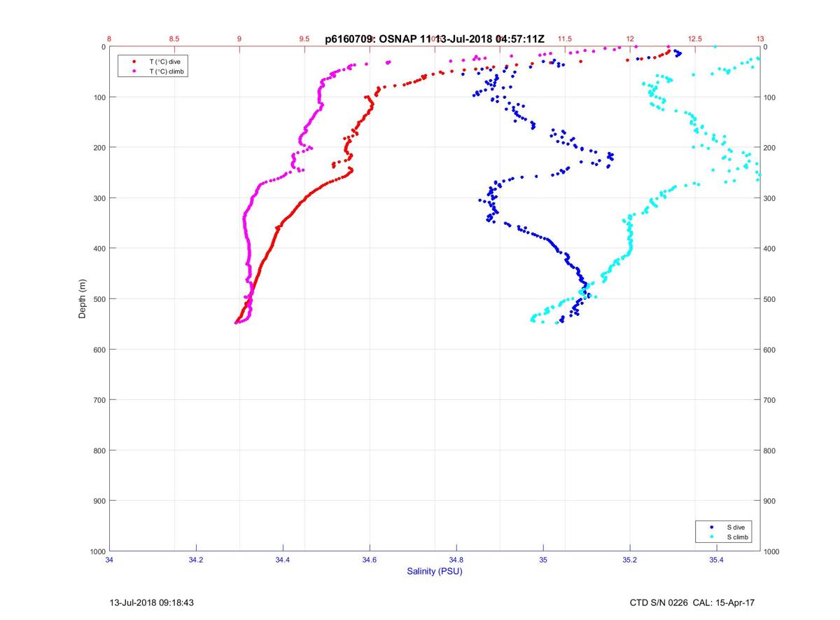The height and width of the screenshot is (620, 840).
Task: Click the 'CTD S/N 0226 CAL: 15-Apr-17' text
Action: pyautogui.click(x=692, y=602)
